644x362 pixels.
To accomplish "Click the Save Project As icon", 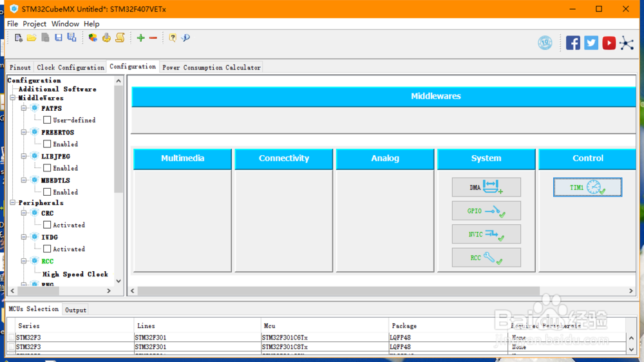I will click(72, 38).
